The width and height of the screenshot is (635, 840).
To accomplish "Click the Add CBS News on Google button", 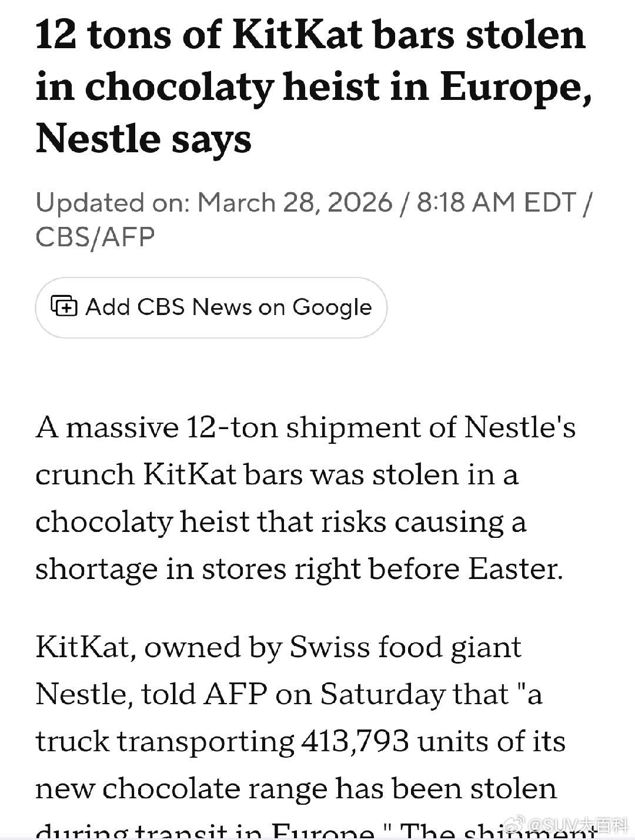I will (211, 307).
